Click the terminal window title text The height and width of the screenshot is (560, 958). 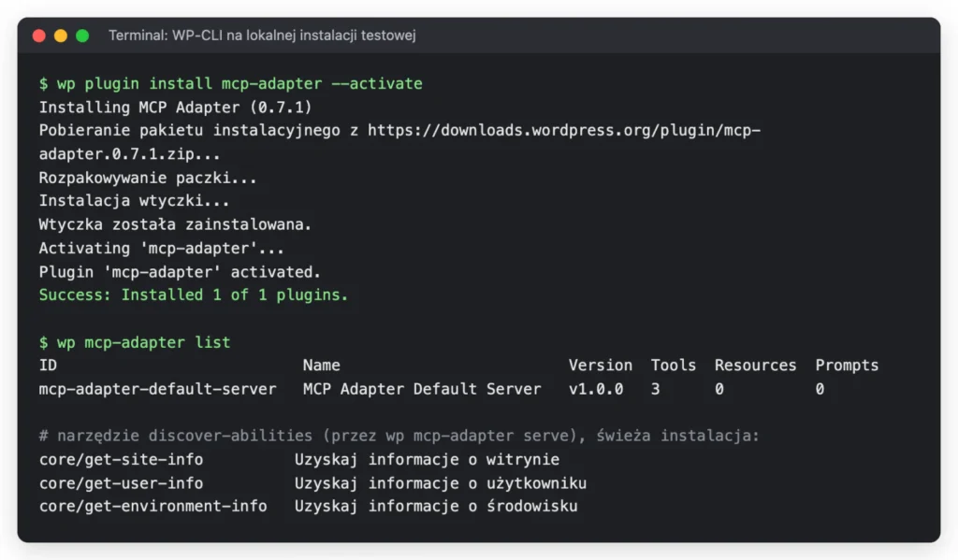pos(262,36)
